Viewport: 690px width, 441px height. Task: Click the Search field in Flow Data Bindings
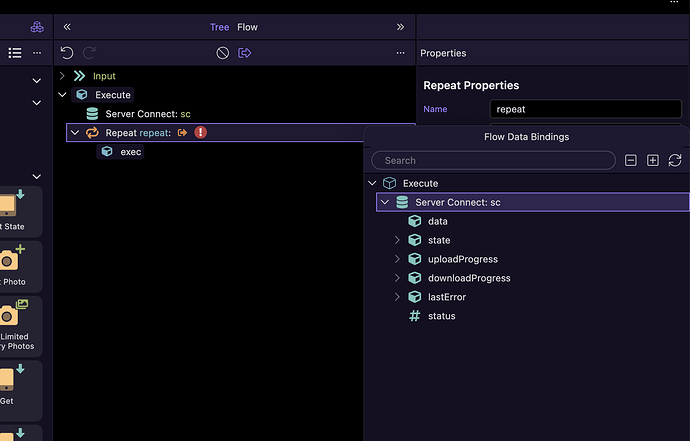493,160
